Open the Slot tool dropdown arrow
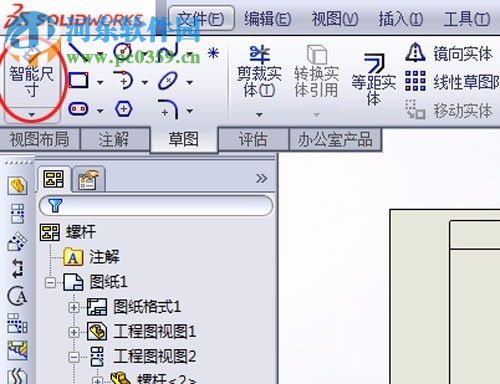Viewport: 500px width, 384px height. pos(100,111)
